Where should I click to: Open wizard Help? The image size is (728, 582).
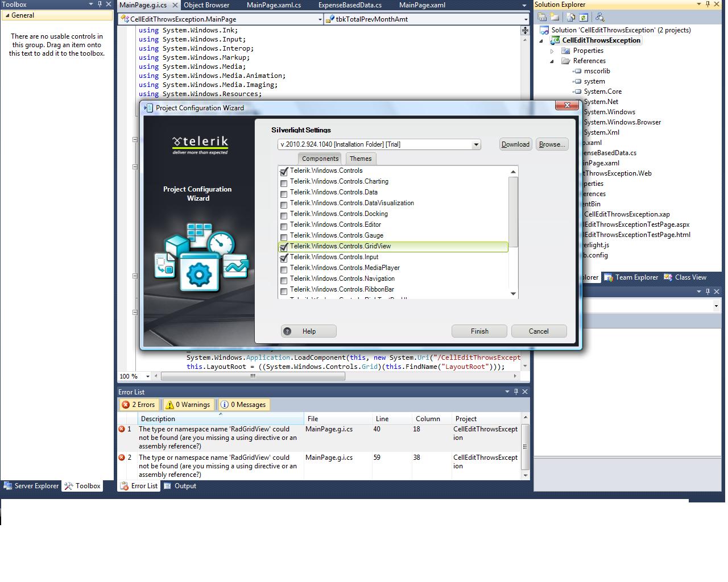(x=309, y=331)
